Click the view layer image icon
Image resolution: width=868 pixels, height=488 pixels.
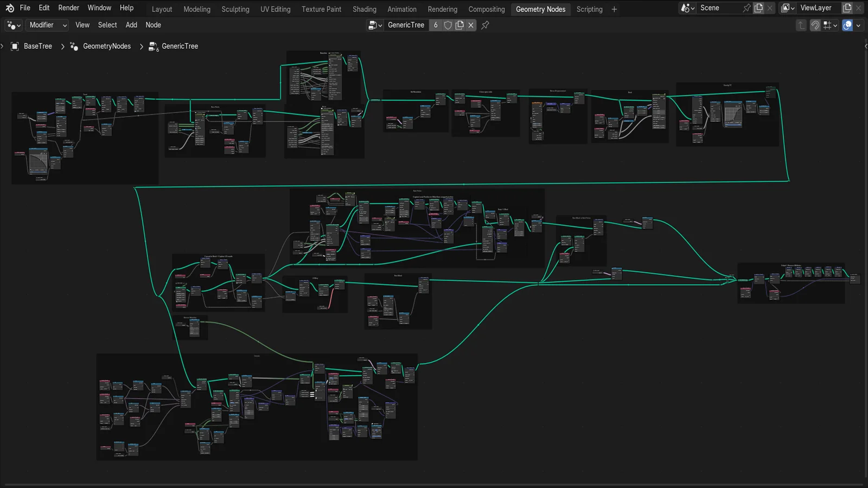787,8
